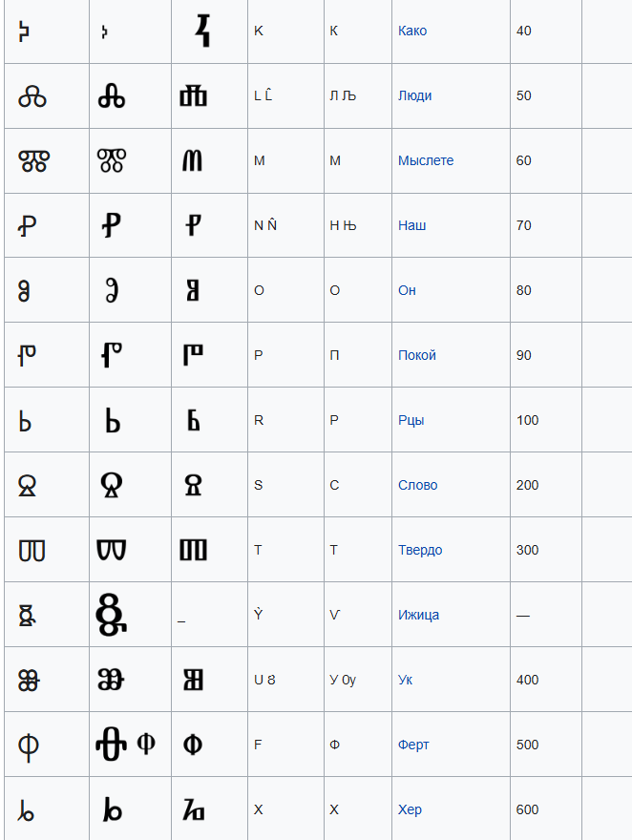Follow the Мыслете link
Image resolution: width=632 pixels, height=840 pixels.
pos(425,160)
